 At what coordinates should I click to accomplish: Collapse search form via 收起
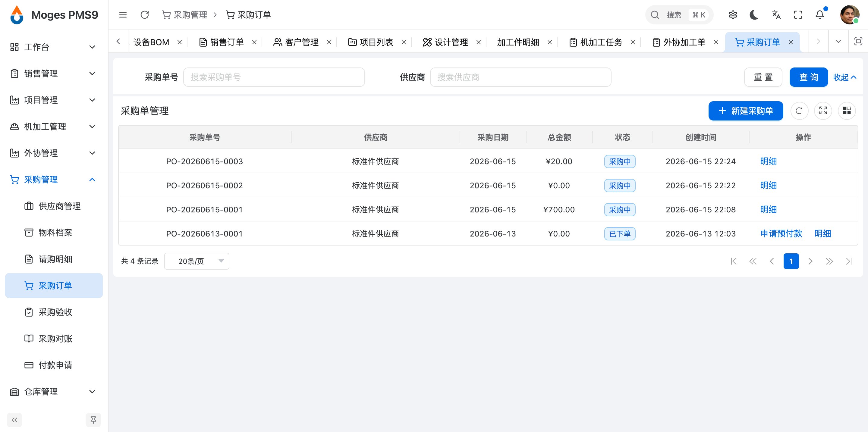click(844, 77)
